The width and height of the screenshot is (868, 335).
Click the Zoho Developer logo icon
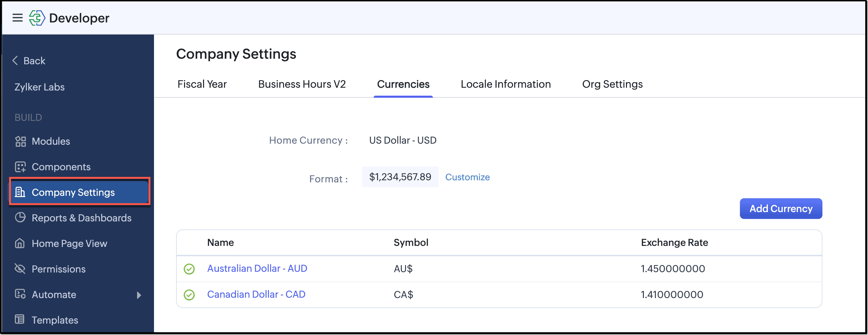click(37, 18)
